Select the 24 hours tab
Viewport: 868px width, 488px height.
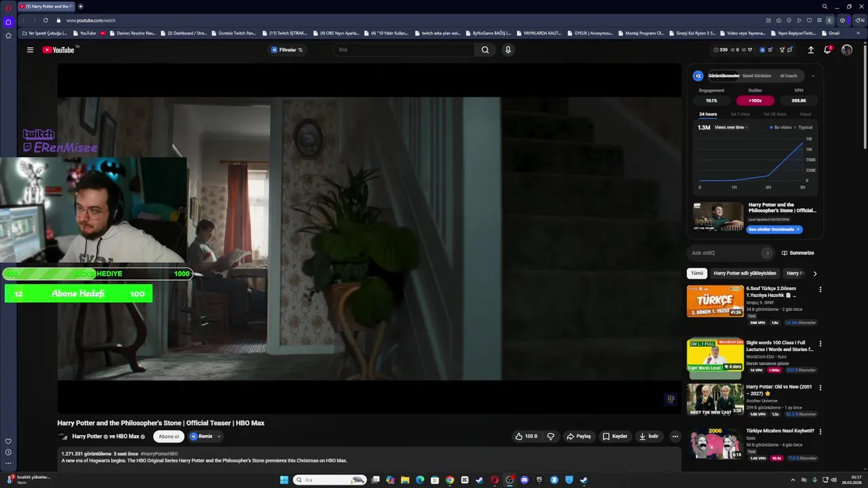click(708, 114)
